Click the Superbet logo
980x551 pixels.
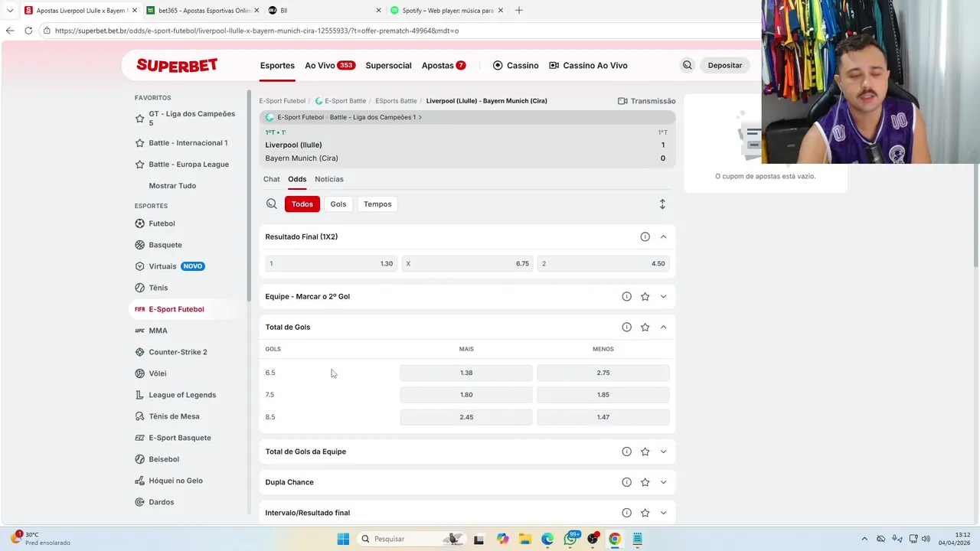pyautogui.click(x=177, y=65)
